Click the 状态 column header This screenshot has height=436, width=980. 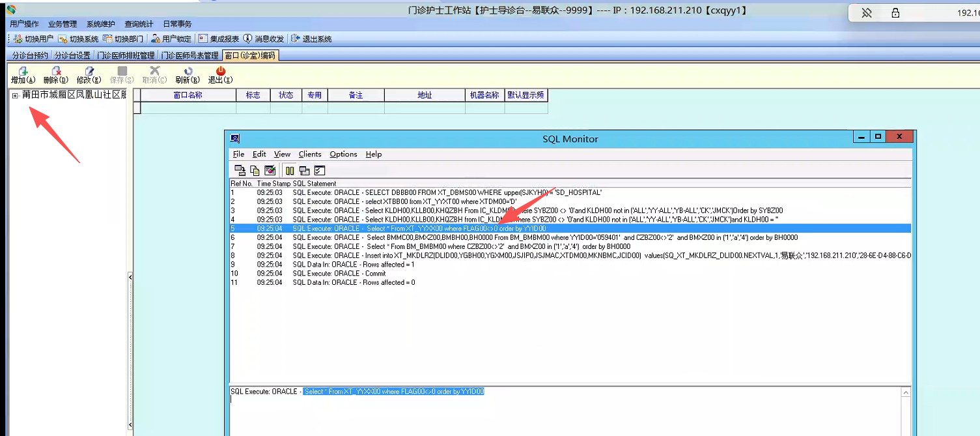pyautogui.click(x=287, y=95)
